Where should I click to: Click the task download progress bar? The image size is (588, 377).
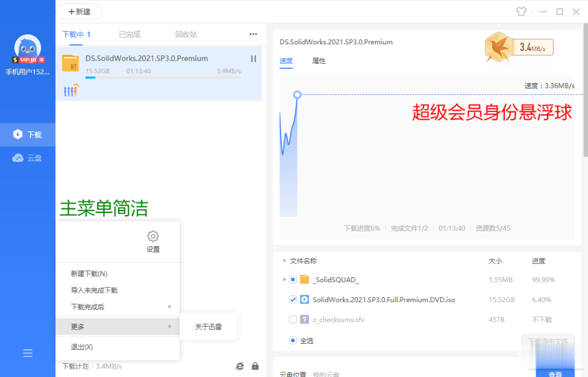click(163, 77)
